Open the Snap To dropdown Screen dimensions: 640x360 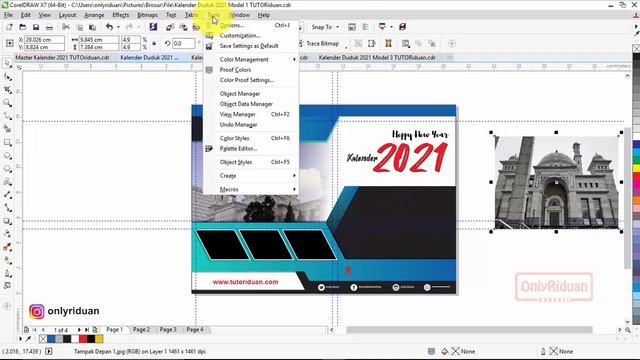click(325, 27)
